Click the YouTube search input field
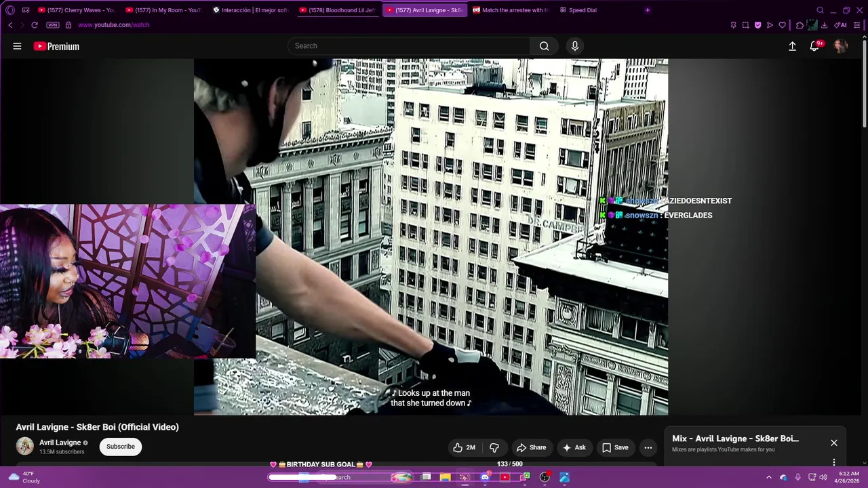 tap(409, 46)
